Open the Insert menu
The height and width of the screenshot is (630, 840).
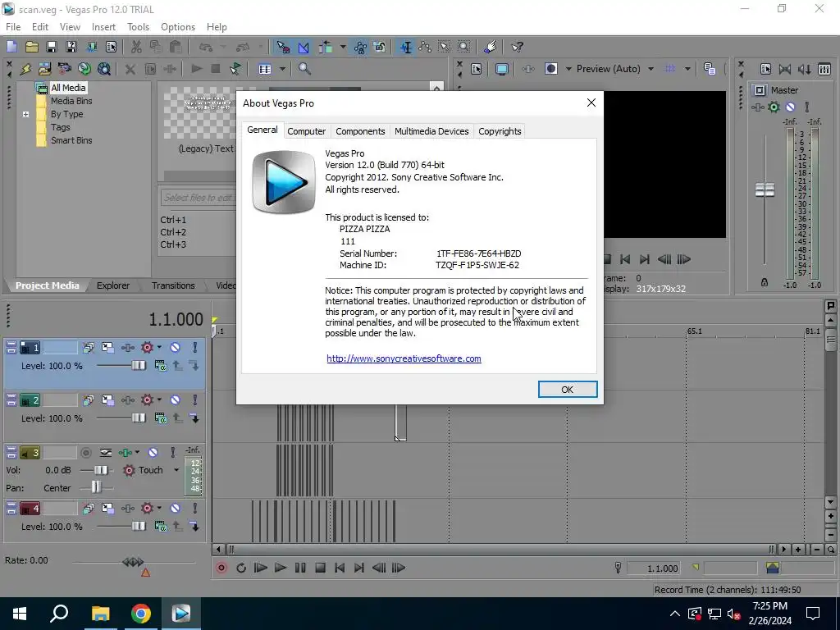point(103,27)
